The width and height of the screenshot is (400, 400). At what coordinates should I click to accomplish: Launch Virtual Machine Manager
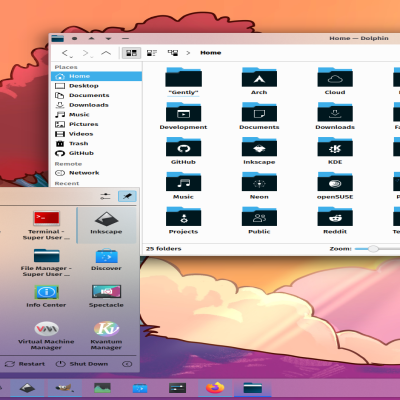tap(46, 335)
